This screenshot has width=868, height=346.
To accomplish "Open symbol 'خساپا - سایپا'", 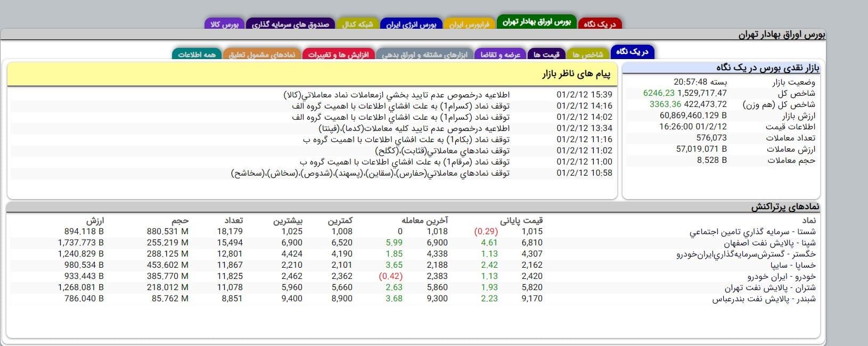I will 793,266.
